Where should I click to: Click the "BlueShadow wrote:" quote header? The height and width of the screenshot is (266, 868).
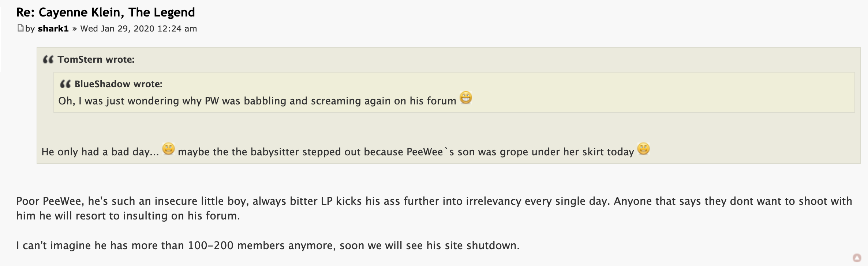tap(118, 84)
